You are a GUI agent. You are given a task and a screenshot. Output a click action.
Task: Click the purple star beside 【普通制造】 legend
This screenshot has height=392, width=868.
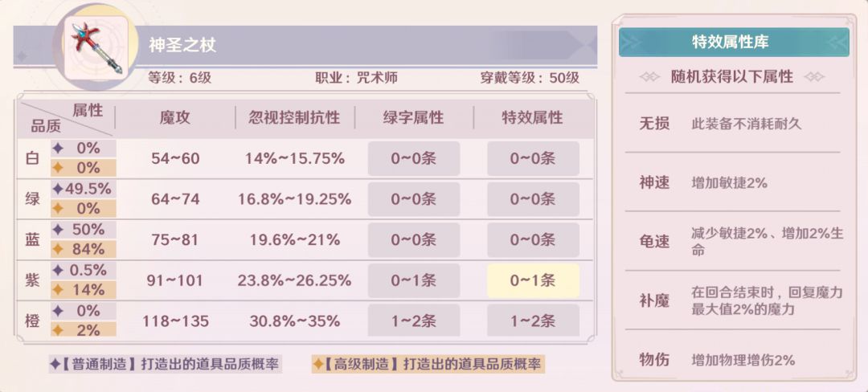(x=55, y=364)
